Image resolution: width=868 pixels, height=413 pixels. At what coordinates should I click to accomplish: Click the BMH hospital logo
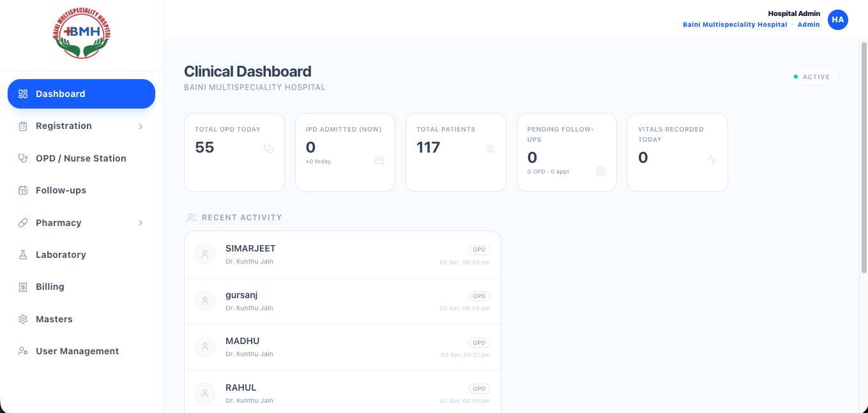click(x=82, y=33)
